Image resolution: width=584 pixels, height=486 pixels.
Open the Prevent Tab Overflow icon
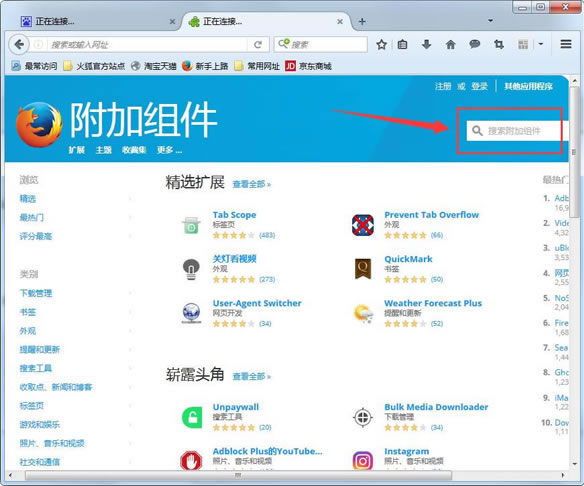[x=363, y=225]
